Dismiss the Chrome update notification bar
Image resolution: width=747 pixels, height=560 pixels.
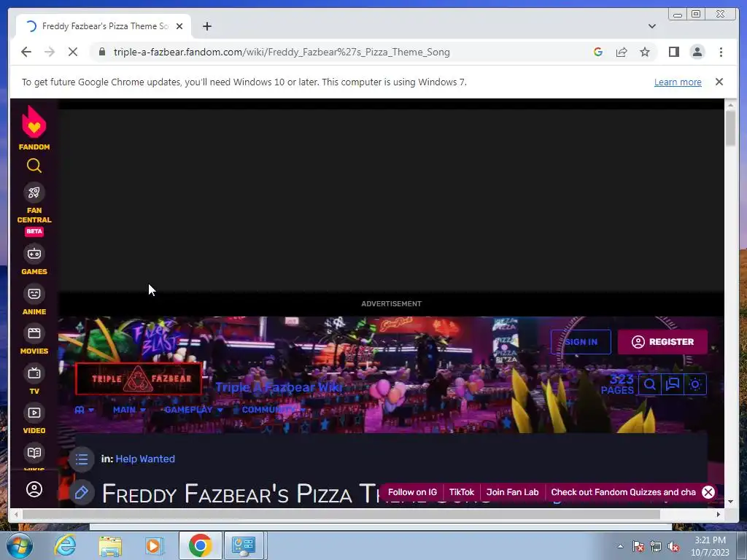(719, 82)
